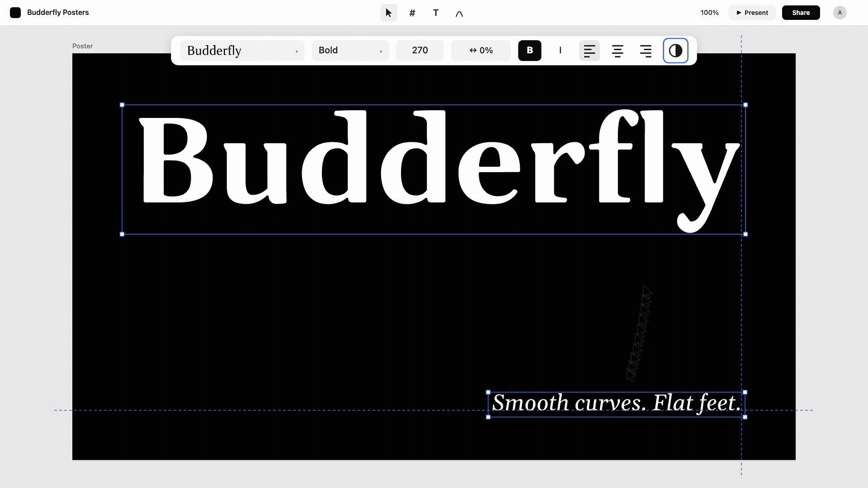Click bottom-left handle of Budderfly text box

[122, 234]
